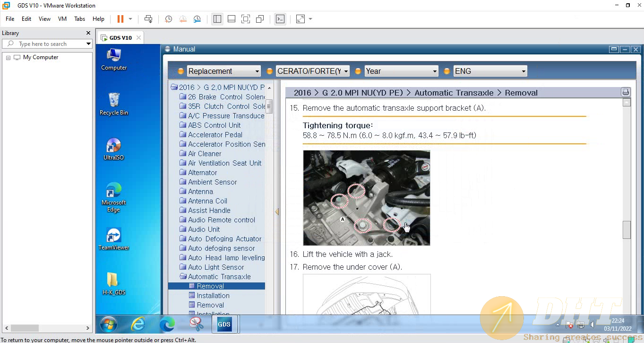The height and width of the screenshot is (343, 644).
Task: Collapse the tree panel with the orange arrow
Action: point(277,212)
